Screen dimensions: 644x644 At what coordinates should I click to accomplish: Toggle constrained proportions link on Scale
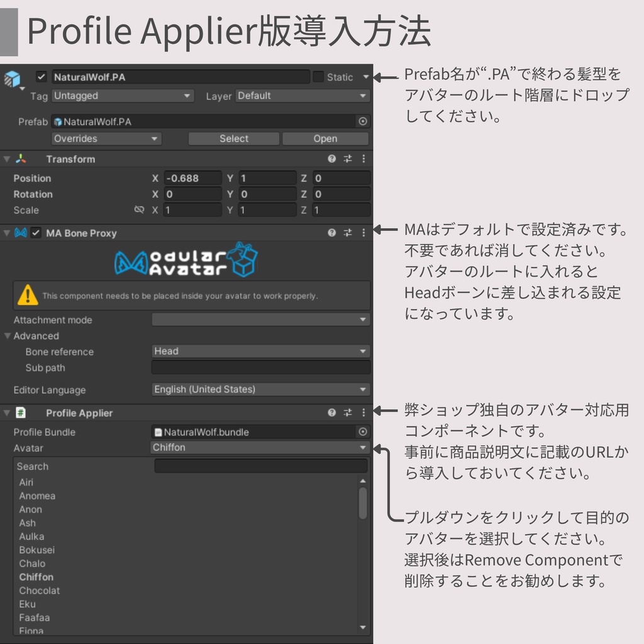tap(140, 210)
